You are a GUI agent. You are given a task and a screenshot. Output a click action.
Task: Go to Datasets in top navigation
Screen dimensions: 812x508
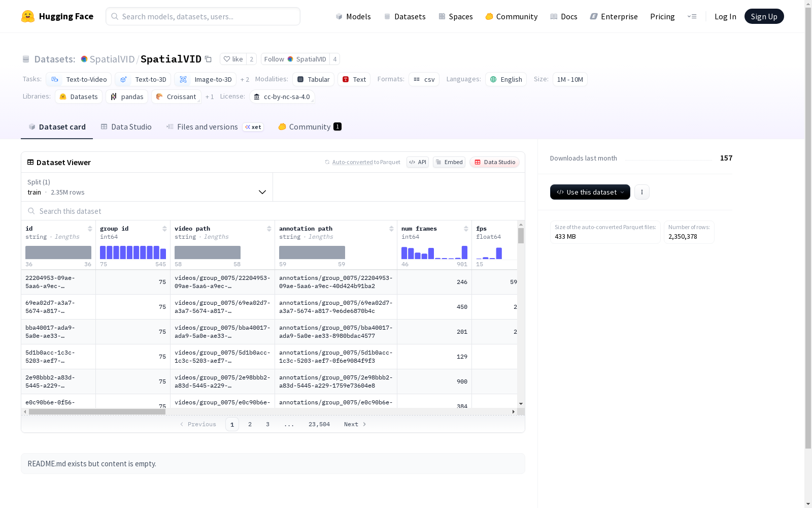[404, 16]
